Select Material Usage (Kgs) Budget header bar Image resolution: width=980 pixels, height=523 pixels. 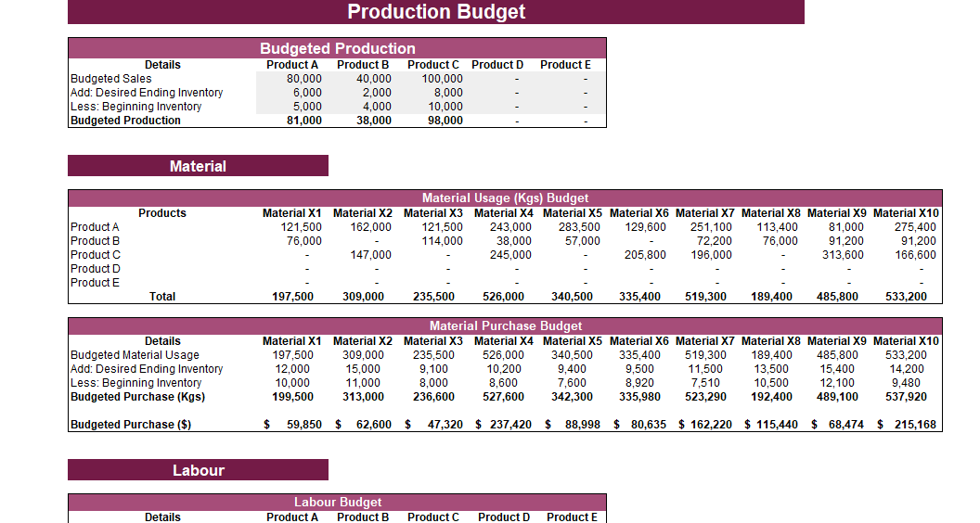[x=505, y=198]
